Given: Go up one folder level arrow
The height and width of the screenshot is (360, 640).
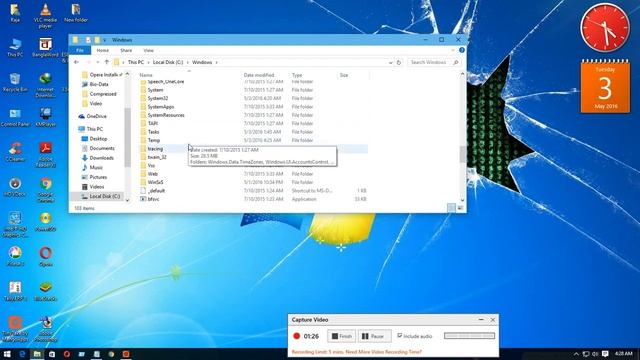Looking at the screenshot, I should tap(107, 62).
